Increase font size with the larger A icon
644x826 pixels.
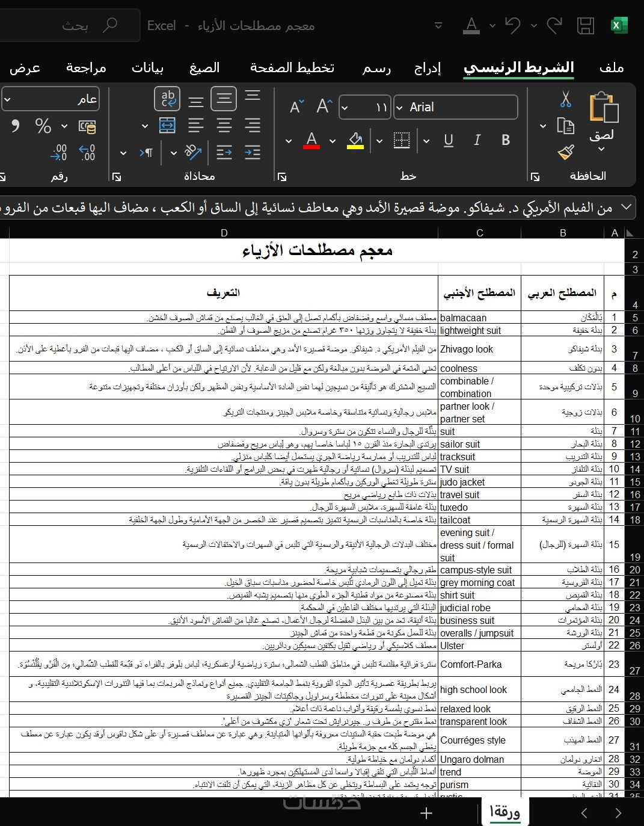[x=324, y=107]
